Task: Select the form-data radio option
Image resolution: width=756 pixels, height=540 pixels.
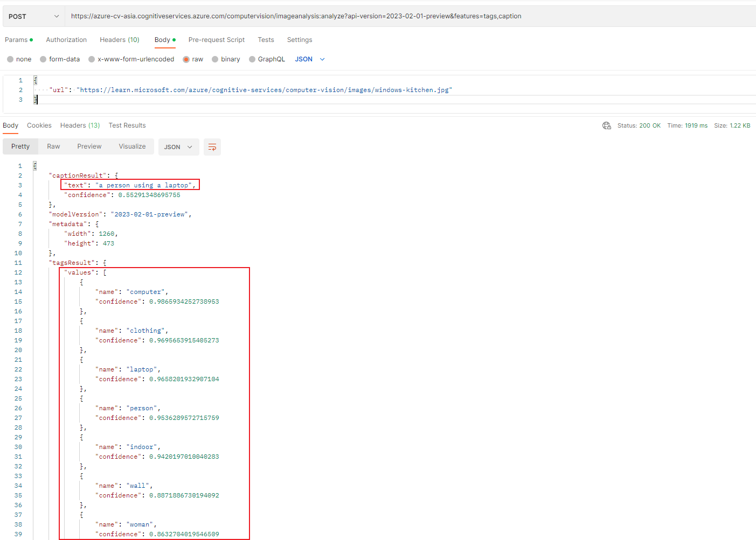Action: 43,59
